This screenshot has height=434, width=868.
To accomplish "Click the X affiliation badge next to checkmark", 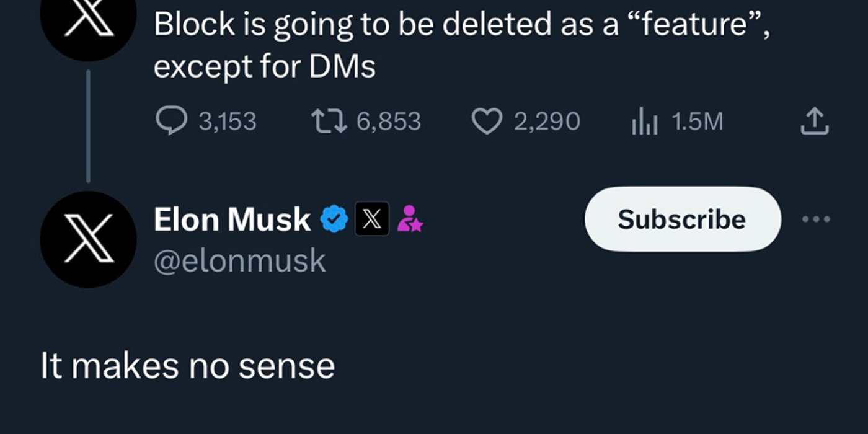I will pyautogui.click(x=372, y=219).
